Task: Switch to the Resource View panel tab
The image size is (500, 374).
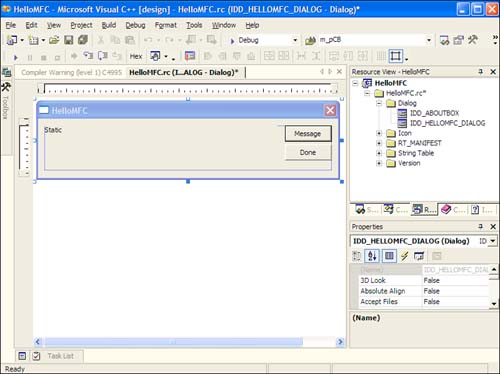Action: click(424, 209)
